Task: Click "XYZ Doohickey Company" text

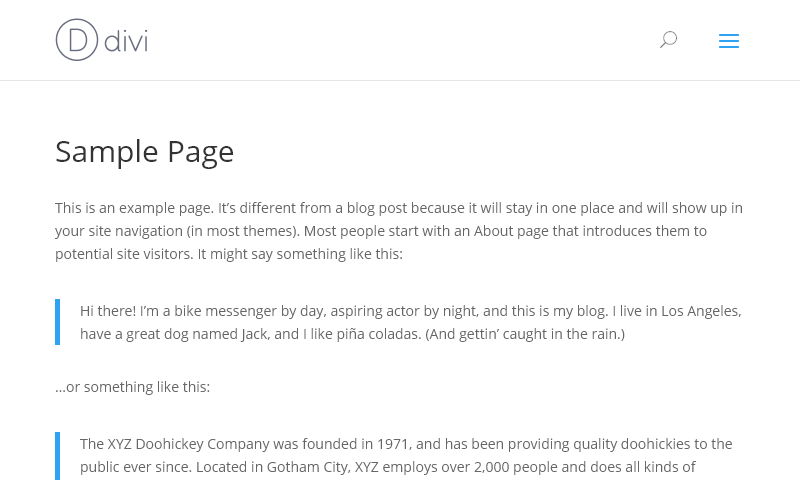Action: 190,444
